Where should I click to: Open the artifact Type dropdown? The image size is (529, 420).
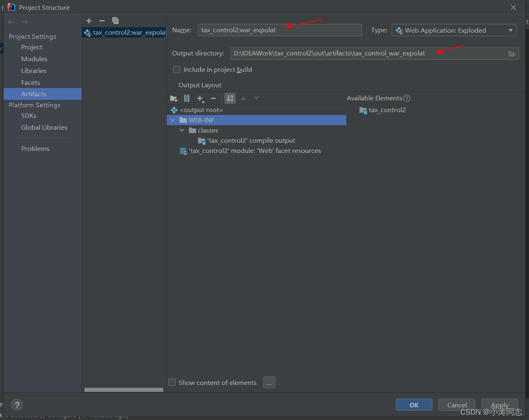point(454,30)
